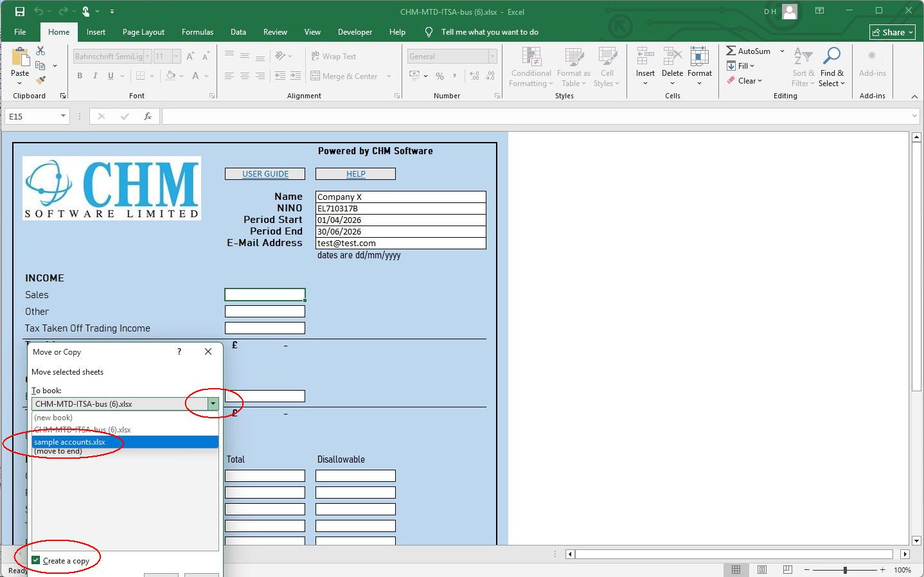Click the Align Right icon
Viewport: 924px width, 577px height.
[x=260, y=76]
